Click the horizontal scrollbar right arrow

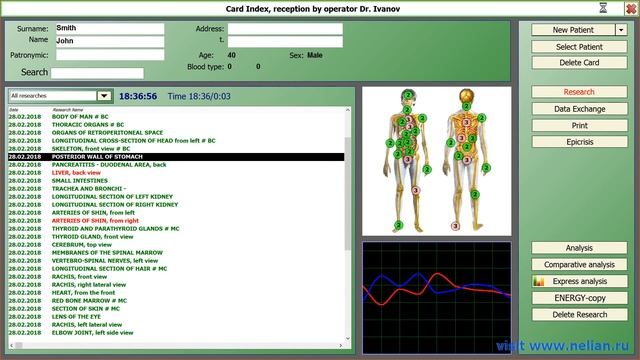click(340, 345)
